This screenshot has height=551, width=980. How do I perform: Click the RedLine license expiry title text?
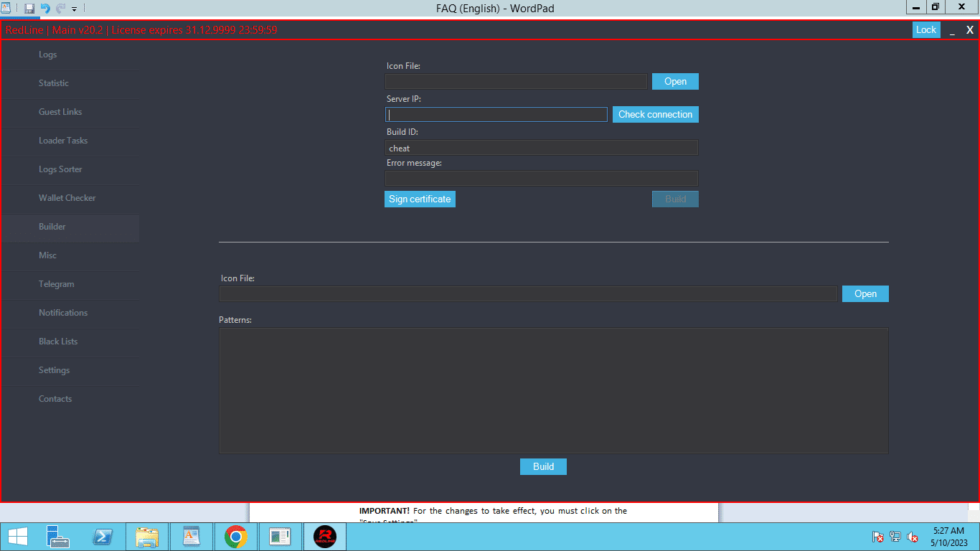click(141, 30)
